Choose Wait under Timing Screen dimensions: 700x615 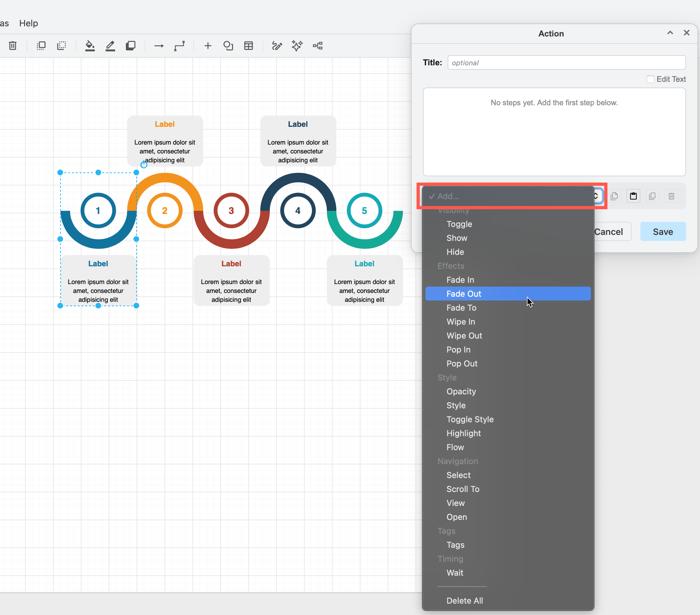coord(508,573)
